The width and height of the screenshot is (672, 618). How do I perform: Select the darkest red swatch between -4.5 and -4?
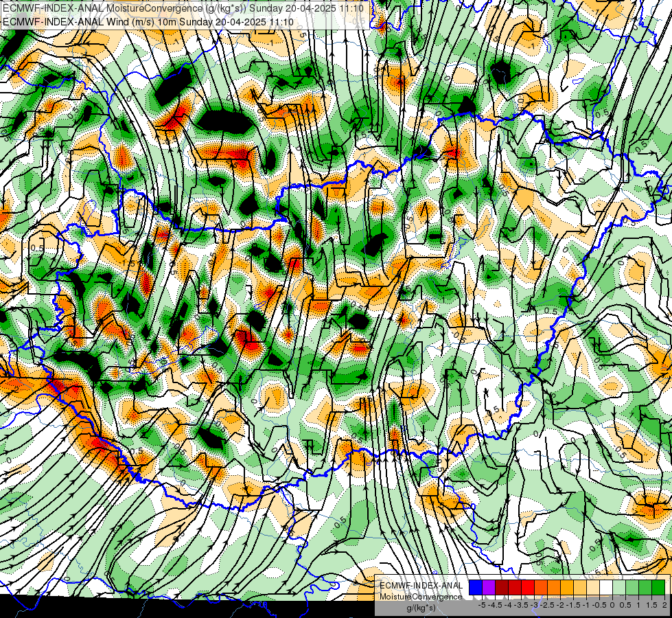pos(502,588)
